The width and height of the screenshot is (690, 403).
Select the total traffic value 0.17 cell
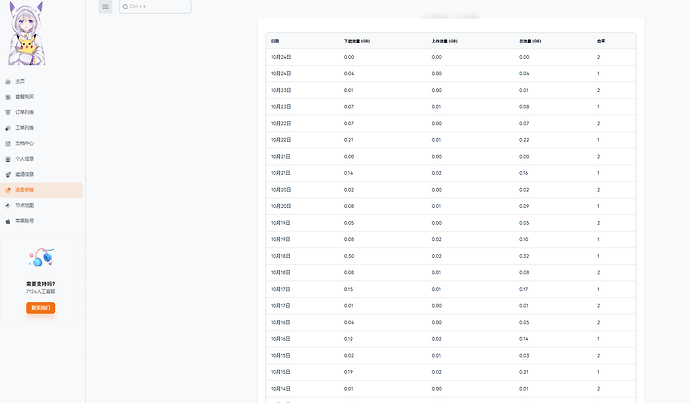(524, 289)
